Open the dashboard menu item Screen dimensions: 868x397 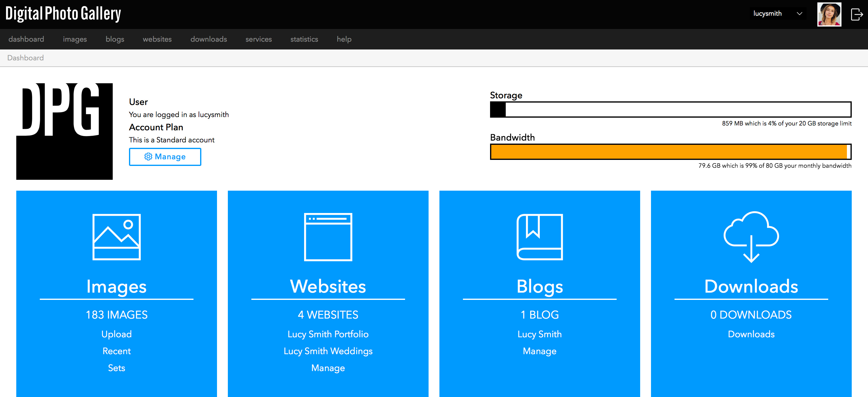(26, 39)
